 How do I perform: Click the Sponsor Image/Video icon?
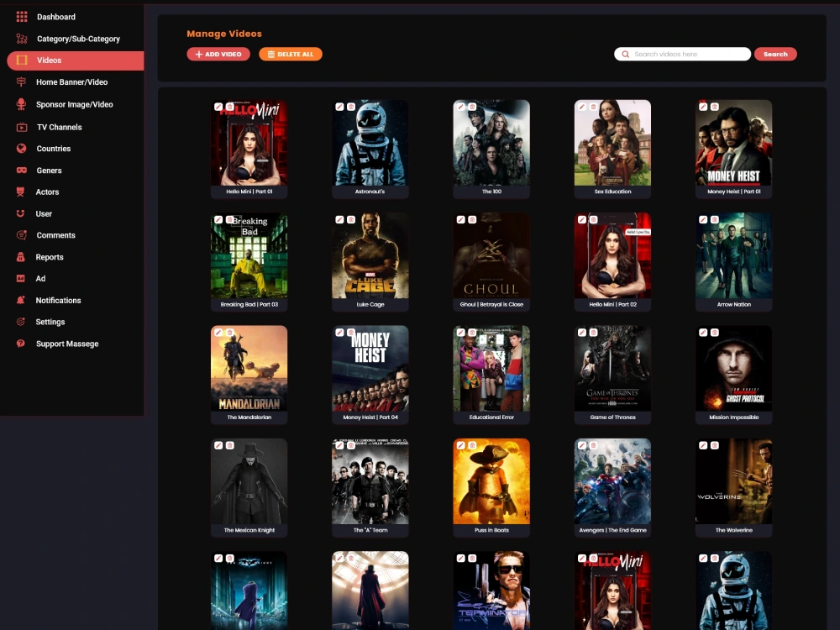(x=21, y=104)
